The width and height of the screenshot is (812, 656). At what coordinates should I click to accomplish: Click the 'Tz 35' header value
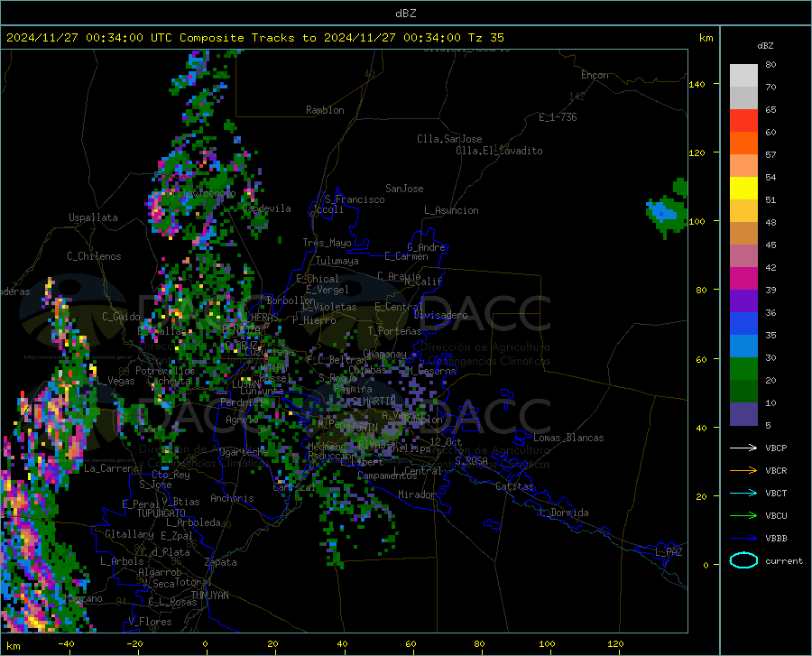tap(485, 38)
